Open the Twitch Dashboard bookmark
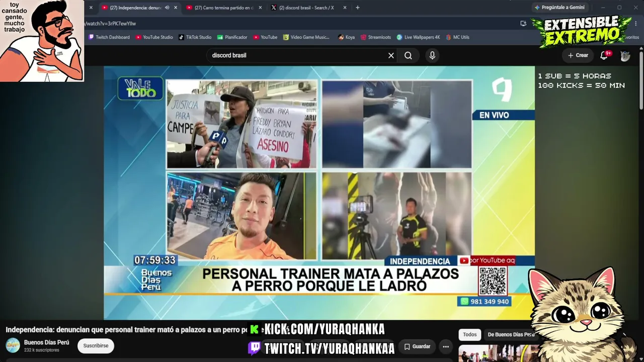Screen dimensions: 644x362 [109, 37]
